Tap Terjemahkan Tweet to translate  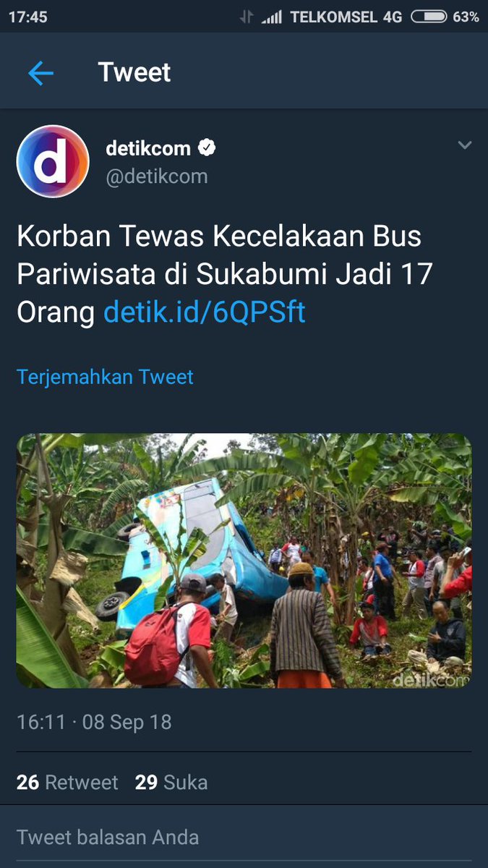coord(105,377)
